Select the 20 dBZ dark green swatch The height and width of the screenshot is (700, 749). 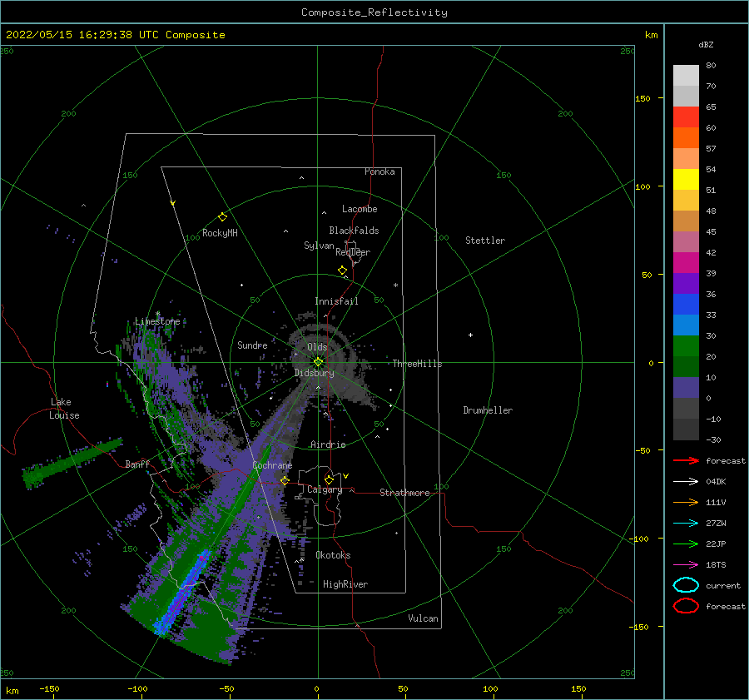point(686,366)
